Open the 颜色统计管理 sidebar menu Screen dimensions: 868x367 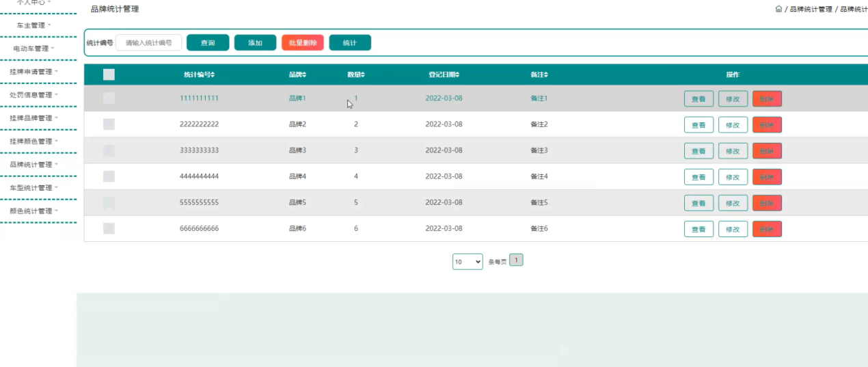pos(34,211)
